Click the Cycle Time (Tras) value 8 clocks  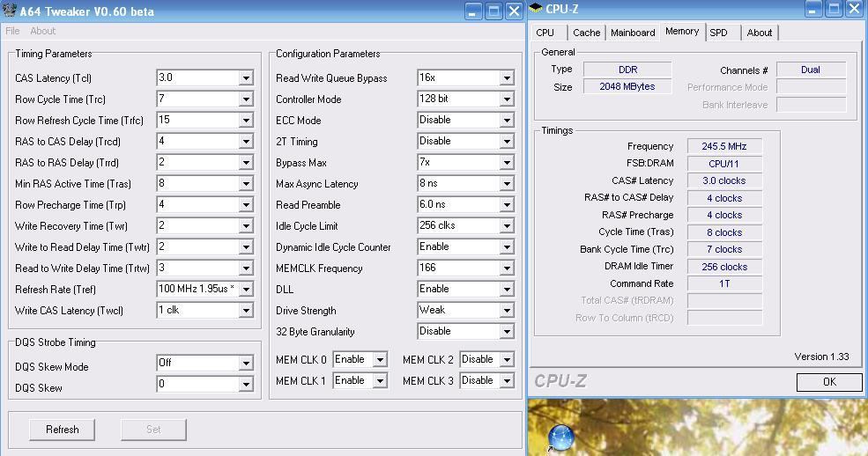point(724,232)
